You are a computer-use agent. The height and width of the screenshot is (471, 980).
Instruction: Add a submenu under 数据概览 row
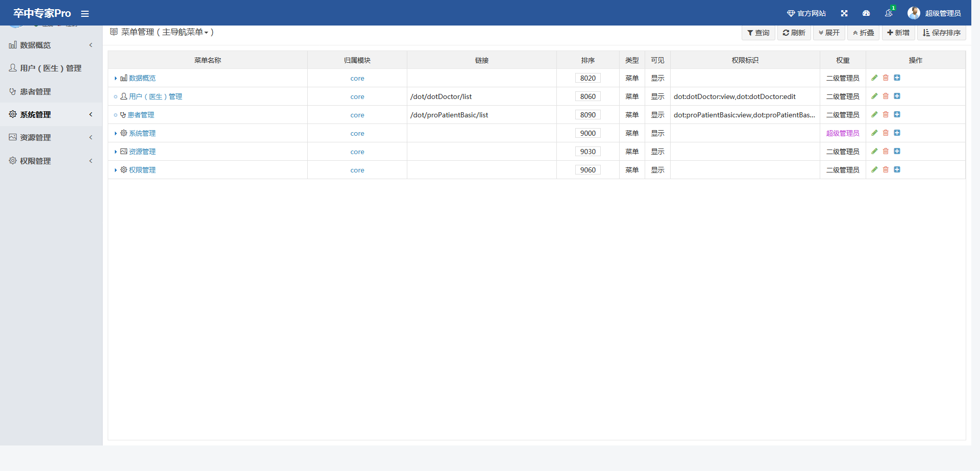point(897,78)
